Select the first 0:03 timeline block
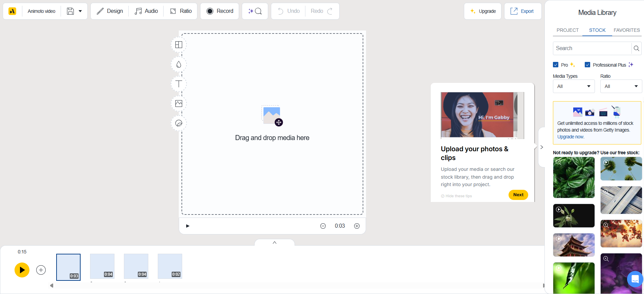This screenshot has height=294, width=644. 68,267
